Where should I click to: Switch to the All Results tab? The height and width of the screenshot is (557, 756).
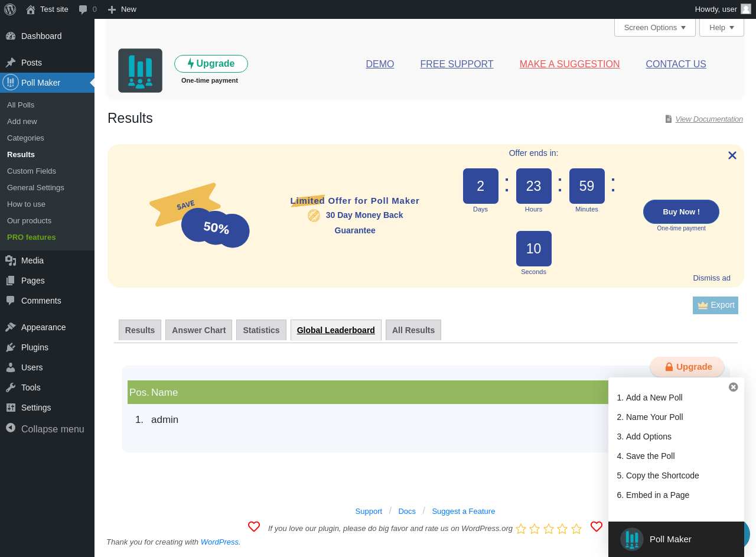[413, 330]
